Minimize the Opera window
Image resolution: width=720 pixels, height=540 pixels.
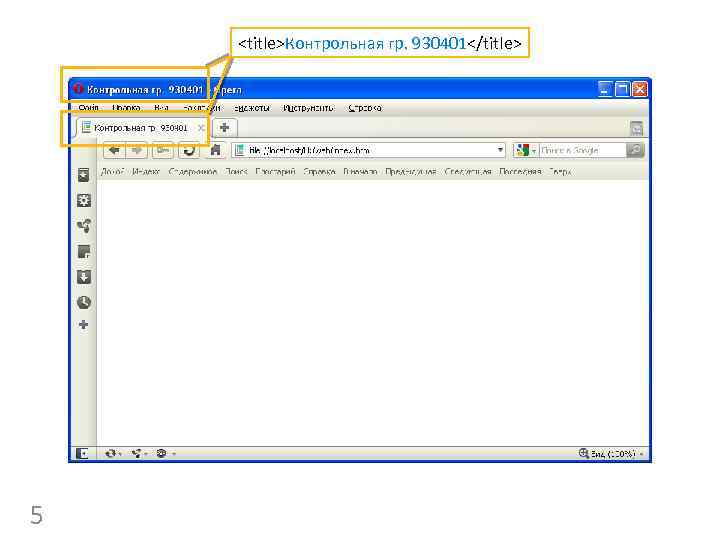[604, 89]
